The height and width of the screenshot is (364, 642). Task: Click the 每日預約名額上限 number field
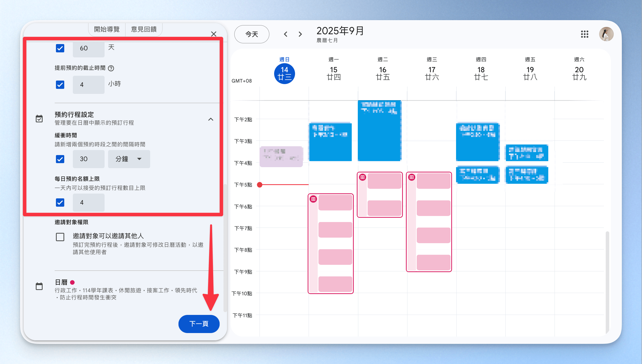(x=88, y=202)
